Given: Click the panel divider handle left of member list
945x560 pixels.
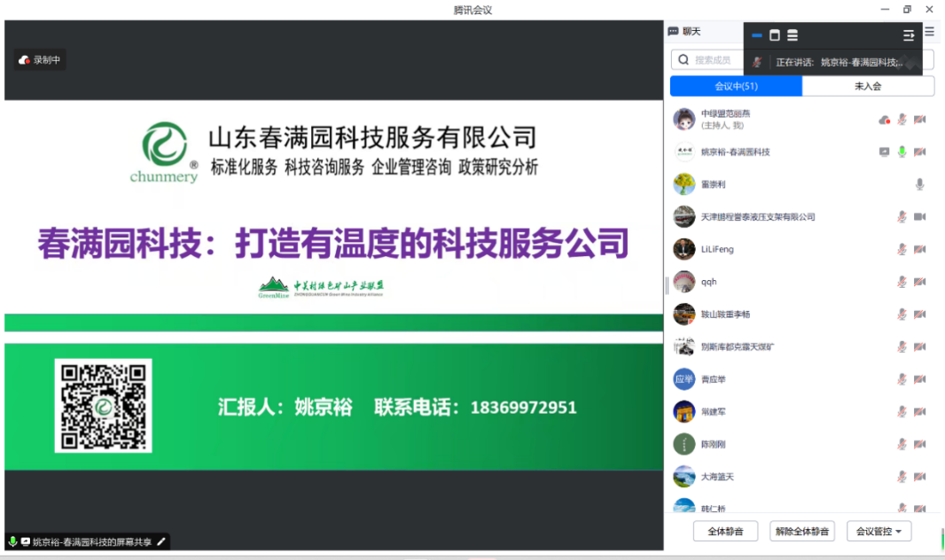Looking at the screenshot, I should point(667,285).
